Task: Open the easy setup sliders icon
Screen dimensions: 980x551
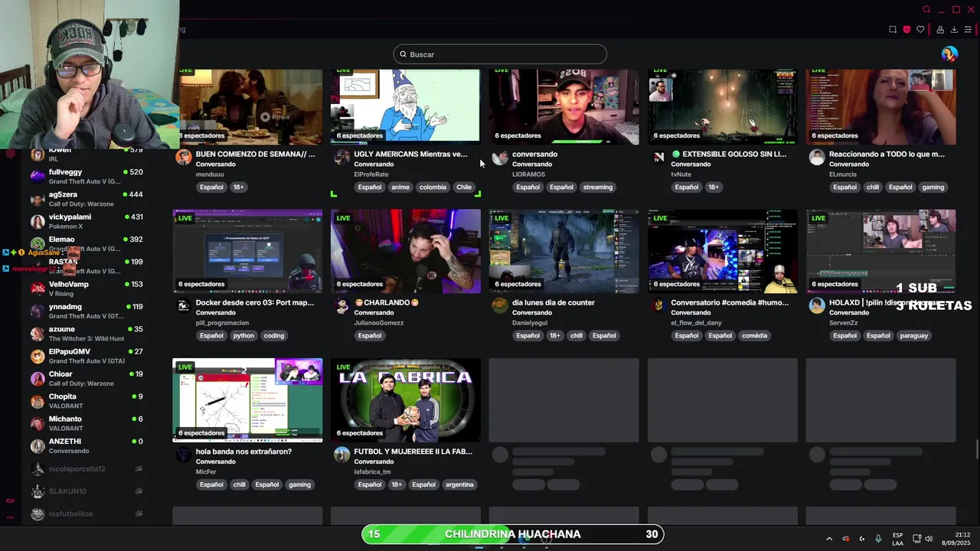Action: (968, 30)
